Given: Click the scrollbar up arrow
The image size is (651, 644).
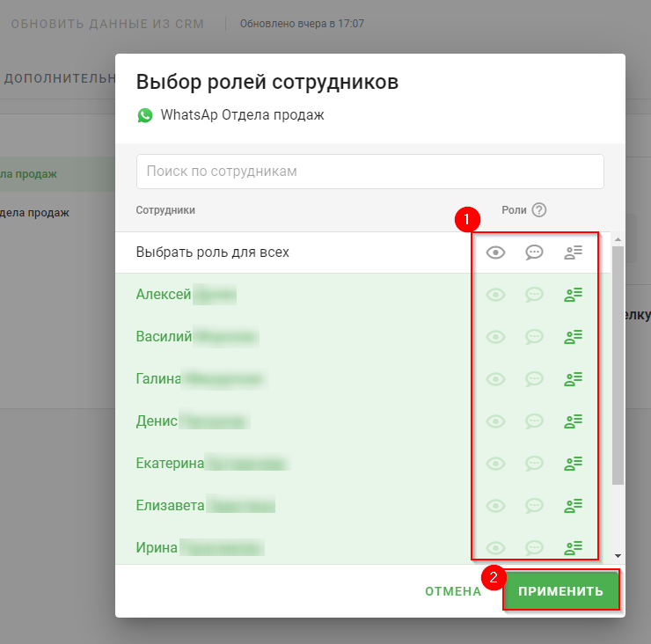Looking at the screenshot, I should [618, 239].
